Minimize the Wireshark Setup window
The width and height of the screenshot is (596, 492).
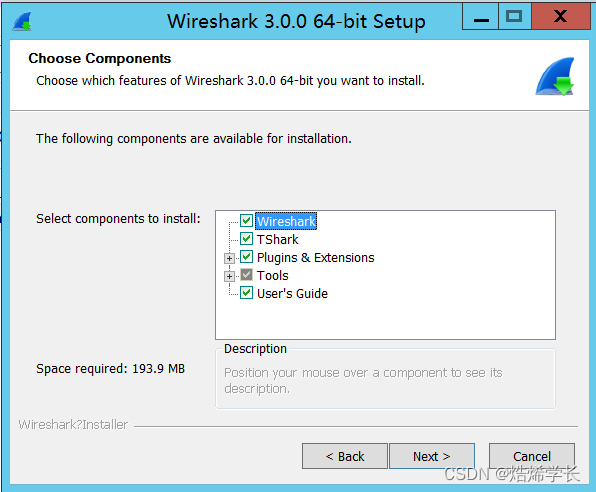(480, 16)
